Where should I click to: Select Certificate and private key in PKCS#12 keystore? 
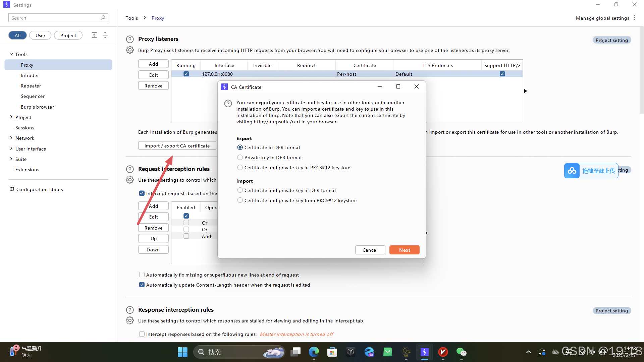click(x=240, y=168)
